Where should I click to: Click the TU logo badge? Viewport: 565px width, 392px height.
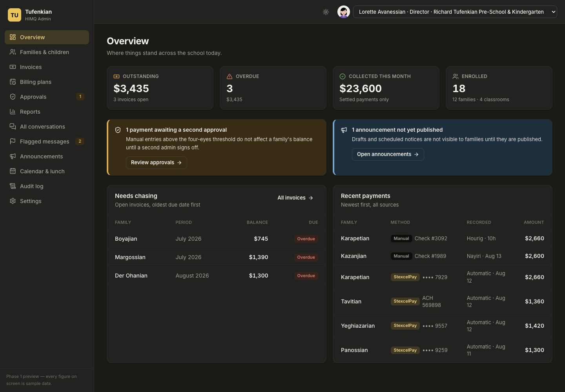pos(15,15)
